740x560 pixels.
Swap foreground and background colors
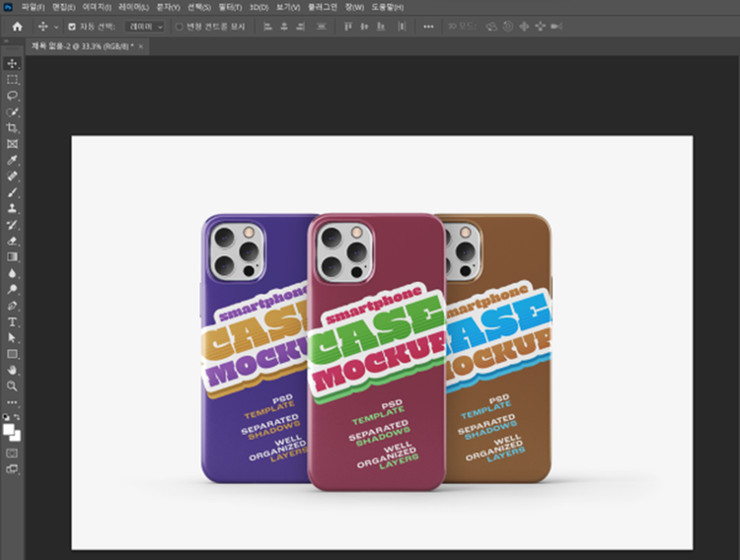pyautogui.click(x=17, y=417)
